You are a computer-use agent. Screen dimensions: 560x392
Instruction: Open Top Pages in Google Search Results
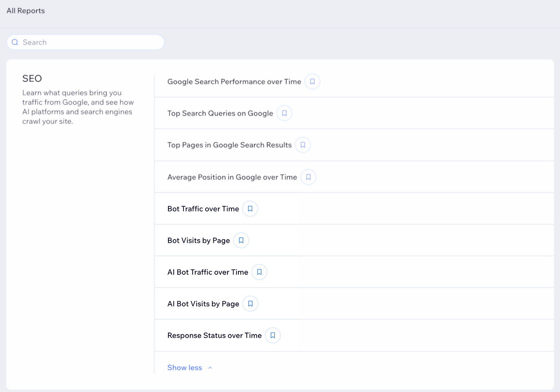click(x=229, y=145)
